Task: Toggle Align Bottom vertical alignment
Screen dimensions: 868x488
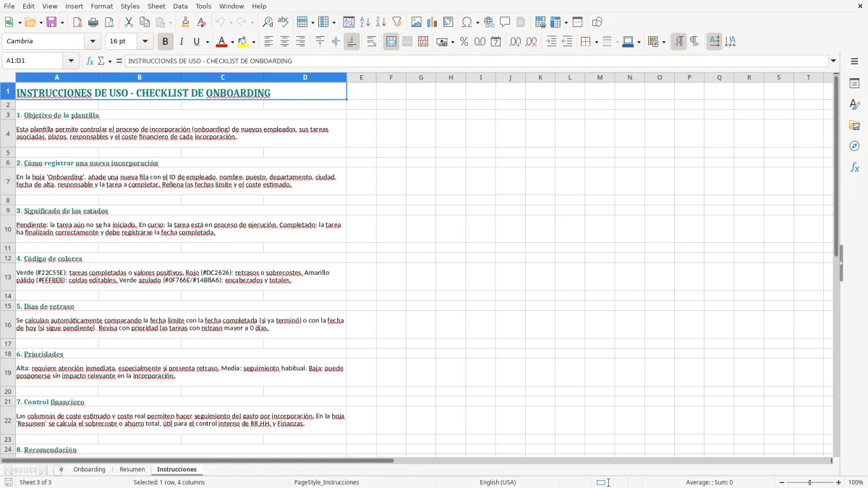Action: 352,42
